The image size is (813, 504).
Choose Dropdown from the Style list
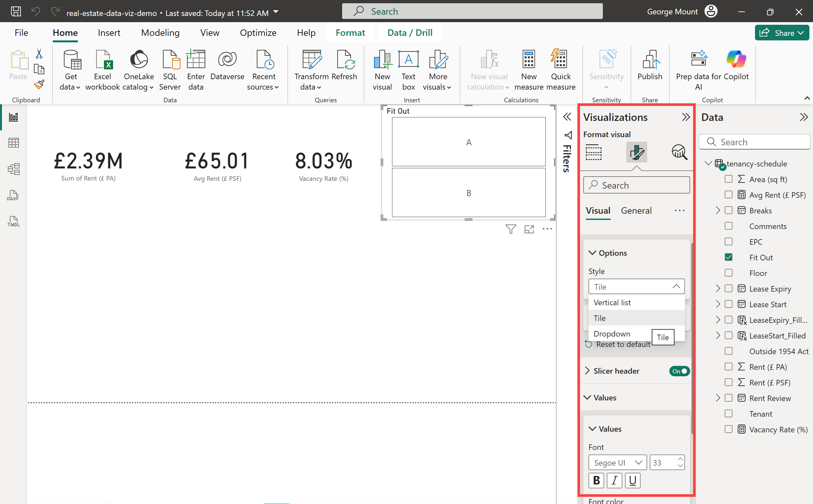click(612, 334)
